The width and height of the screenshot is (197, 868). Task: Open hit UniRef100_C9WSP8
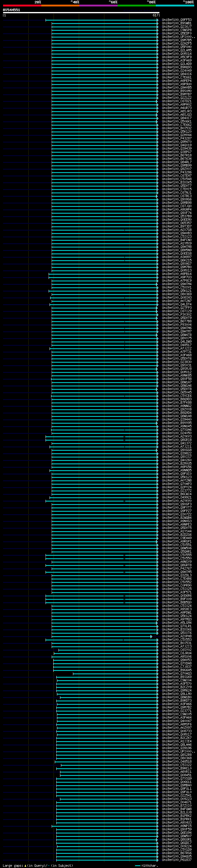coord(177,30)
